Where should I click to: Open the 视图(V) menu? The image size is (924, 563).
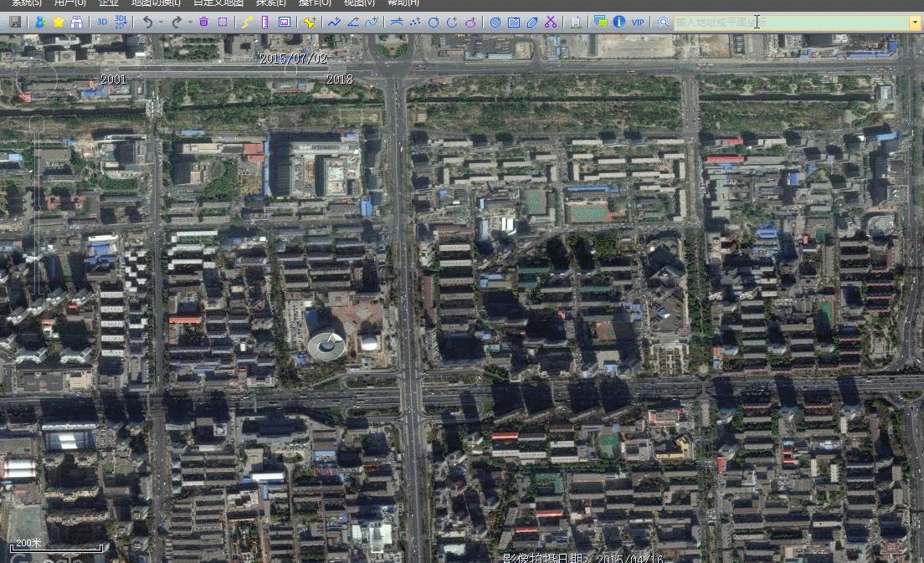point(359,3)
